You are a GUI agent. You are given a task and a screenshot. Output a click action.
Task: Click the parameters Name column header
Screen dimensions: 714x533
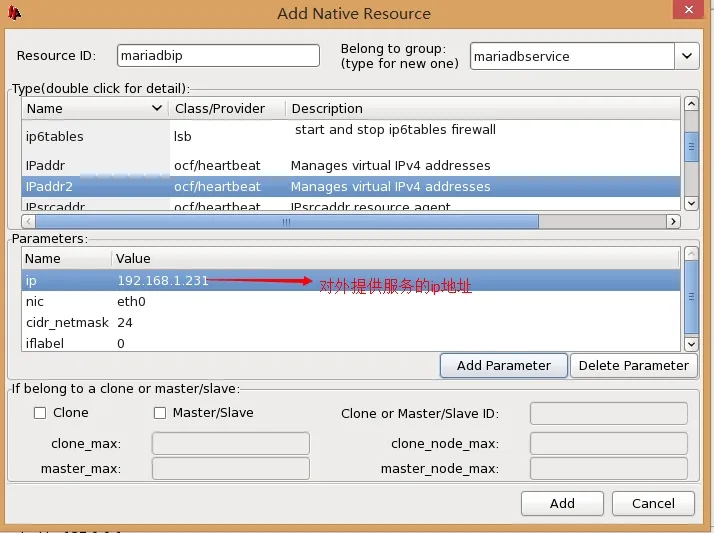66,259
